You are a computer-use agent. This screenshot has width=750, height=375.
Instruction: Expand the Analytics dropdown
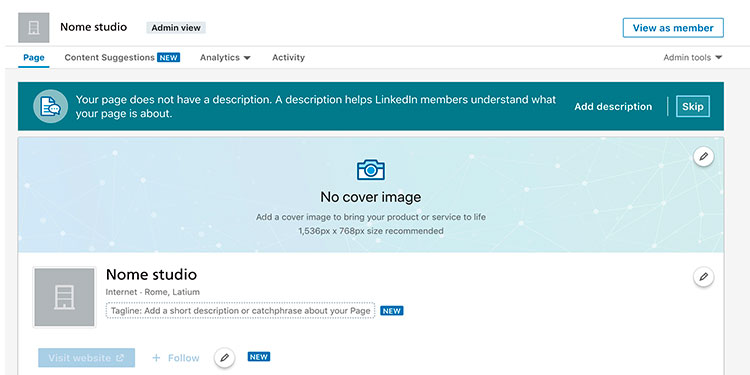tap(225, 57)
